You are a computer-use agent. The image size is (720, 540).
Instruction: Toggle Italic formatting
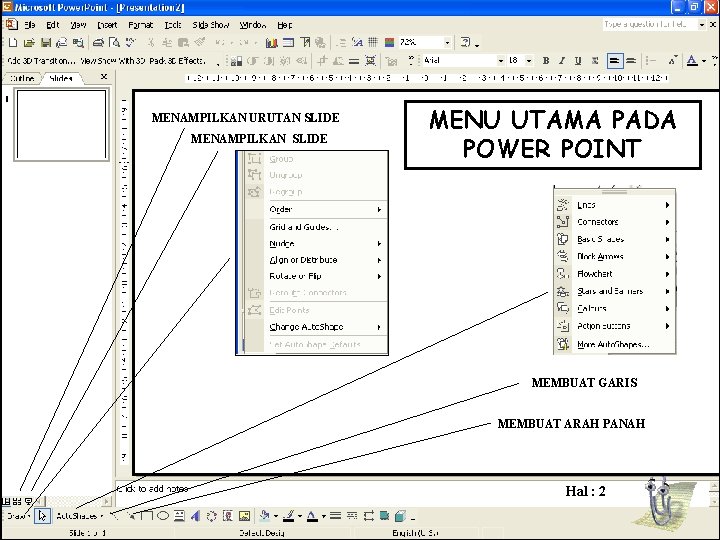coord(562,61)
